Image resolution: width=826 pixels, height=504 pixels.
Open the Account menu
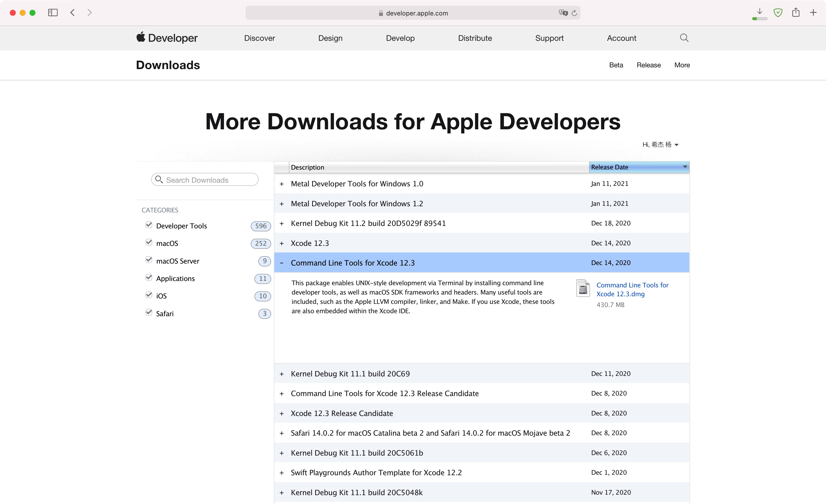(621, 38)
